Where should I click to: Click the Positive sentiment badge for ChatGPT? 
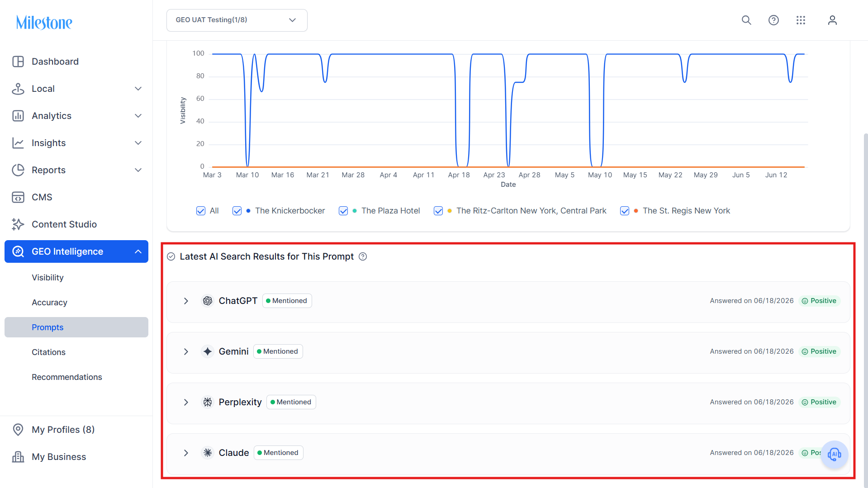click(819, 301)
